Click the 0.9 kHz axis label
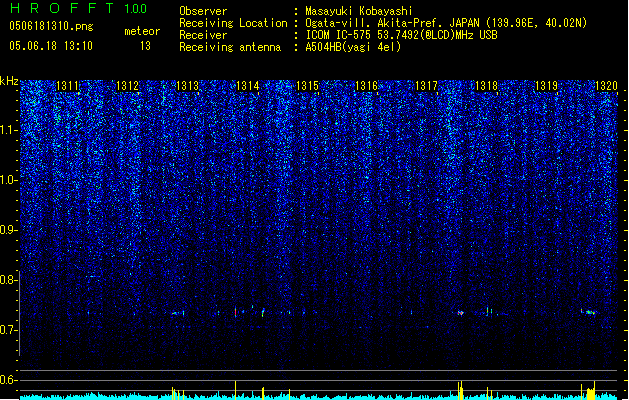The image size is (629, 400). click(x=9, y=230)
